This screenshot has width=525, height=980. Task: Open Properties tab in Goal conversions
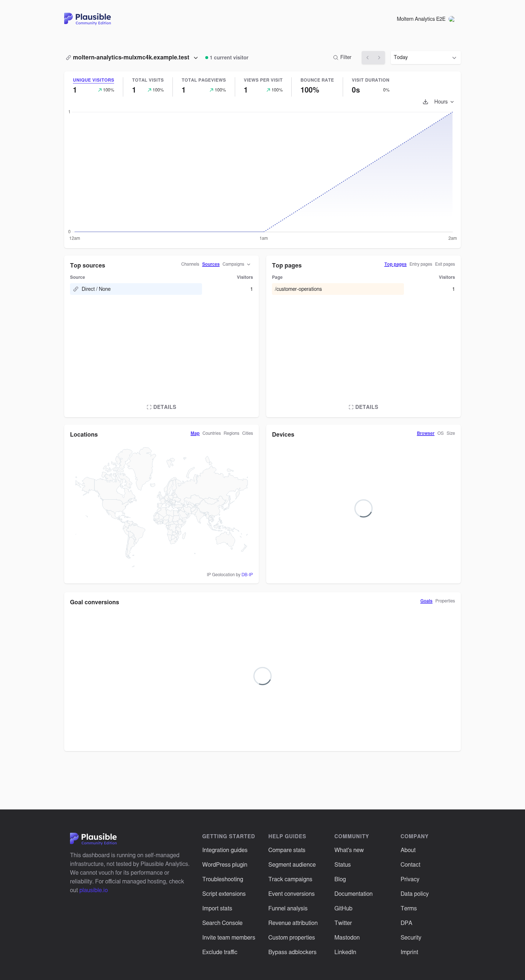point(445,601)
